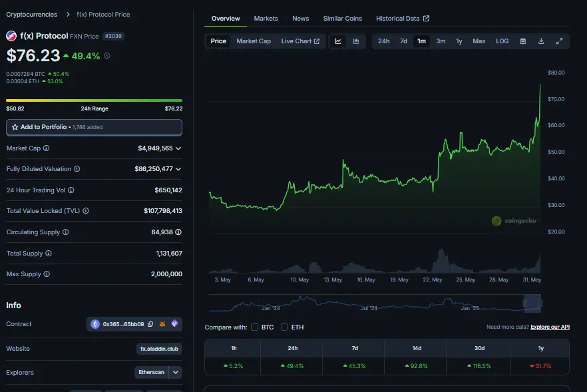Select the Price chart mode

(x=218, y=41)
